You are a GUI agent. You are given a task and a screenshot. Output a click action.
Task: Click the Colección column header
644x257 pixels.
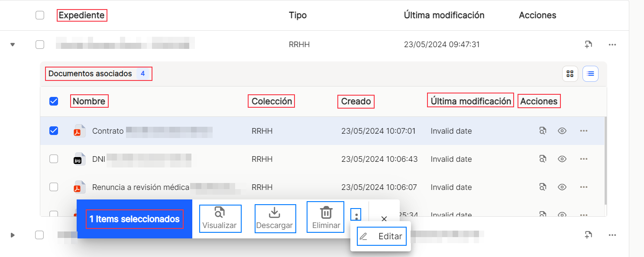pos(272,101)
